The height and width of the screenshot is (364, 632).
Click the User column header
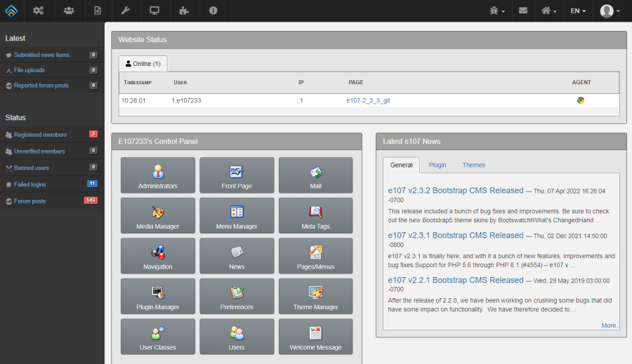(x=180, y=83)
